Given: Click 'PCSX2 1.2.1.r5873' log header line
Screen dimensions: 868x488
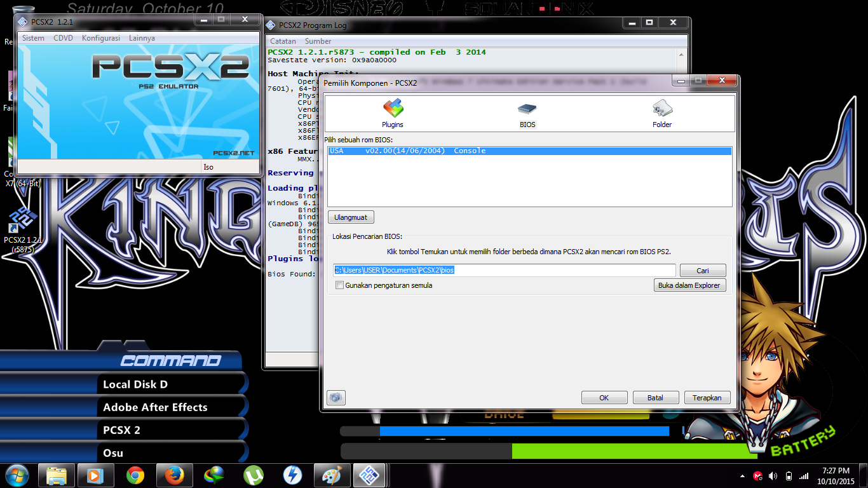Looking at the screenshot, I should [377, 52].
